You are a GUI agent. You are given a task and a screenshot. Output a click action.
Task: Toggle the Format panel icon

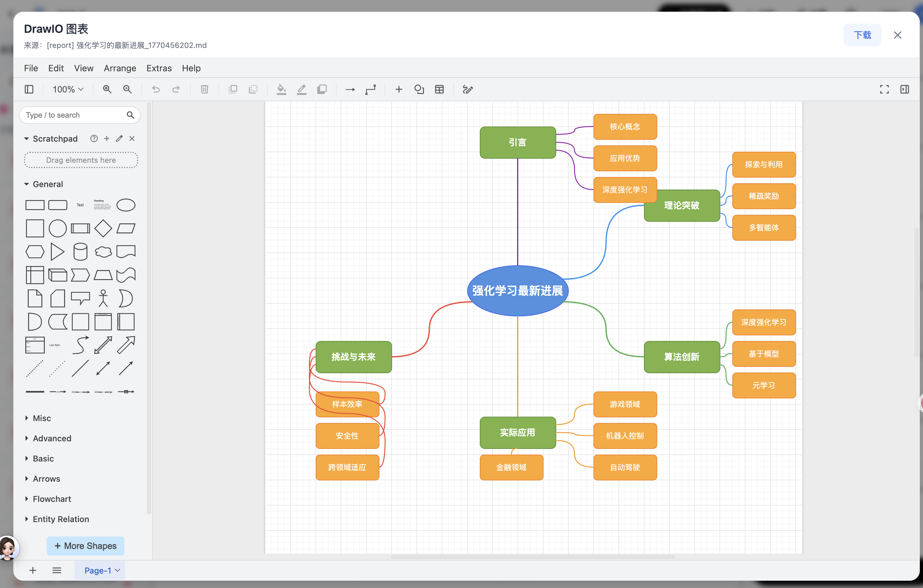(905, 89)
